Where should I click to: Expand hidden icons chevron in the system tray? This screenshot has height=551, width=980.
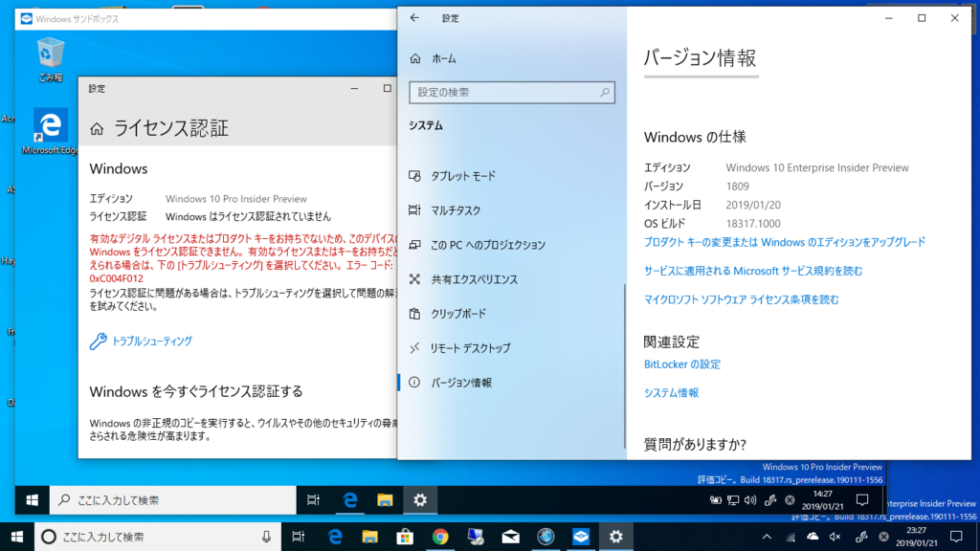pos(768,538)
